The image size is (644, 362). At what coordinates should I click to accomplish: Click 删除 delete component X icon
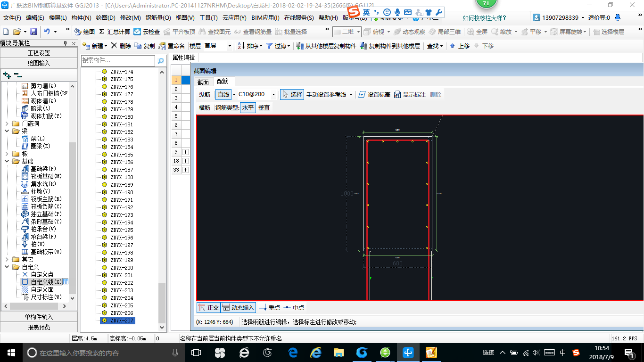114,46
